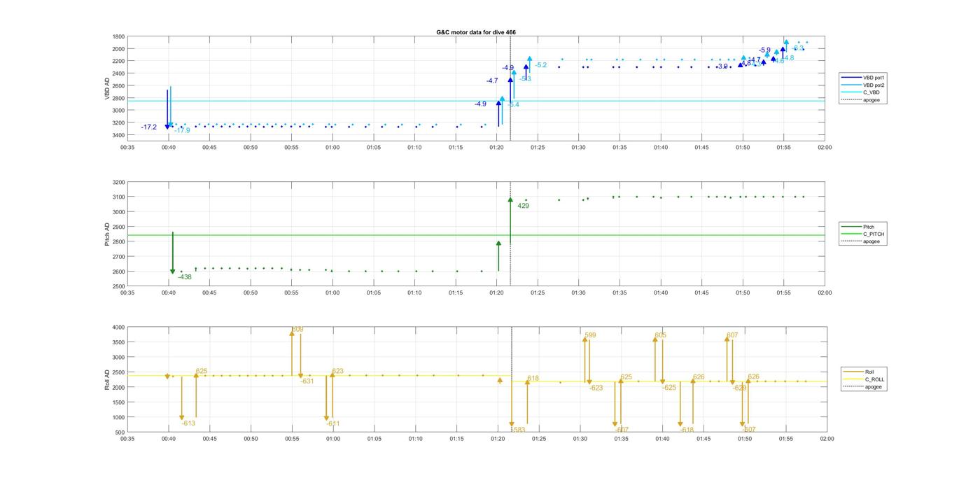980x485 pixels.
Task: Click the 01:00 x-tick under the Pitch plot
Action: [332, 293]
